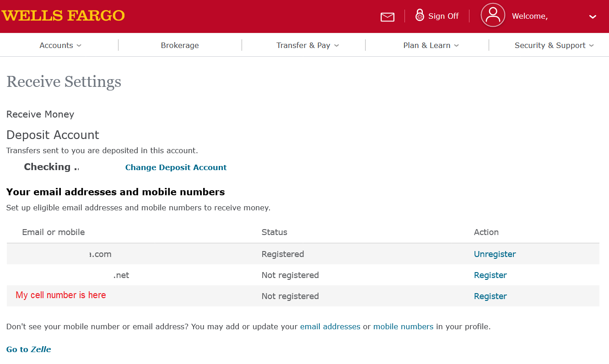Open the email addresses profile link
Screen dimensions: 609x364
pyautogui.click(x=330, y=327)
